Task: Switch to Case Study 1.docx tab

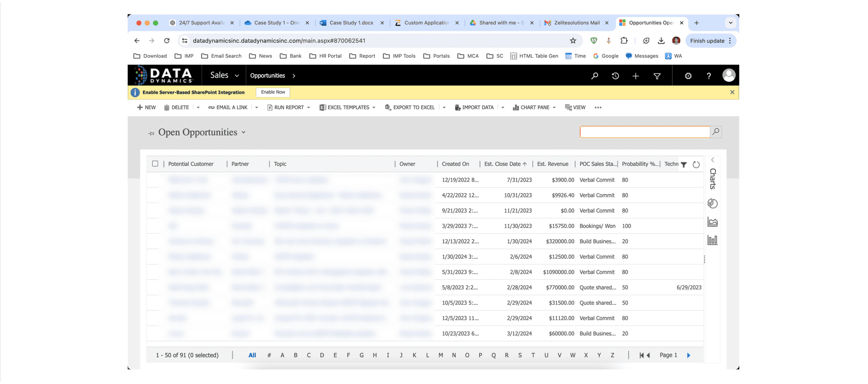Action: [x=351, y=23]
